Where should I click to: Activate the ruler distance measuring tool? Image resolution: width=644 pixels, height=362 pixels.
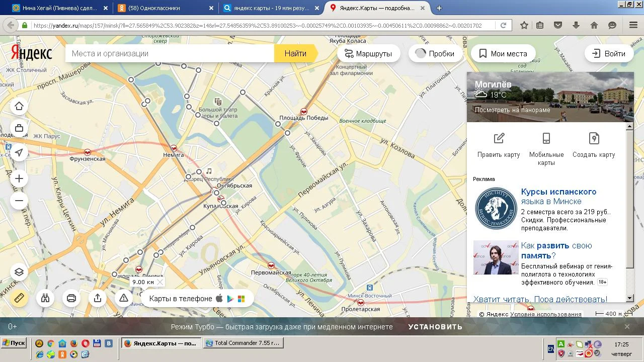pyautogui.click(x=19, y=298)
